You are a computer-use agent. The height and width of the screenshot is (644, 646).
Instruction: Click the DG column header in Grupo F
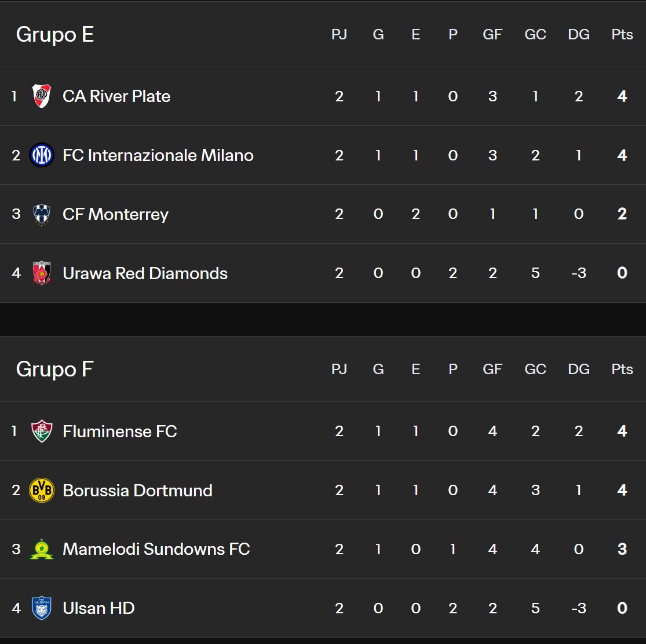[578, 369]
